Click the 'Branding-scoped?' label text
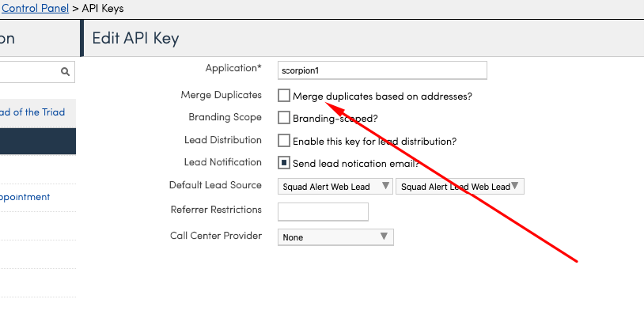The height and width of the screenshot is (318, 644). pyautogui.click(x=335, y=119)
